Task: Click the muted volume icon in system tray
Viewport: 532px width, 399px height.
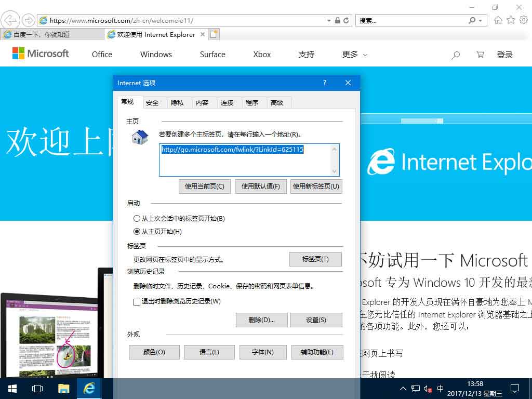Action: [428, 389]
